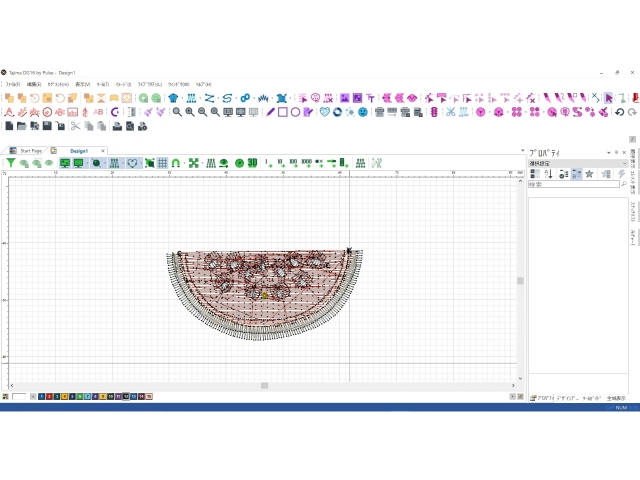Click the scissors Cut icon
Screen dimensions: 640x480
click(x=76, y=126)
